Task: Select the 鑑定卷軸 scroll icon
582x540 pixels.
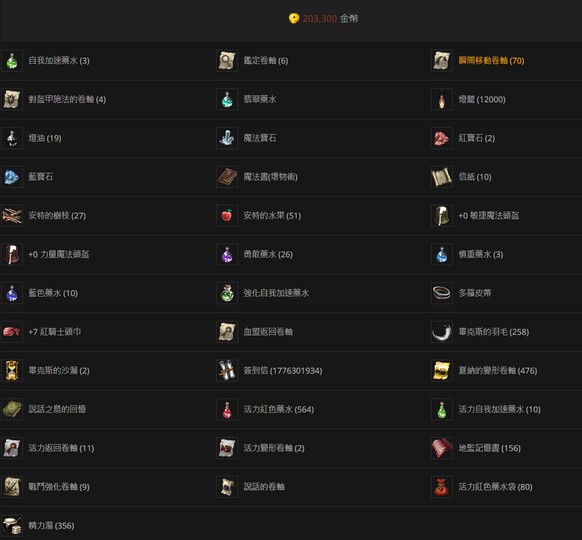Action: pyautogui.click(x=227, y=60)
